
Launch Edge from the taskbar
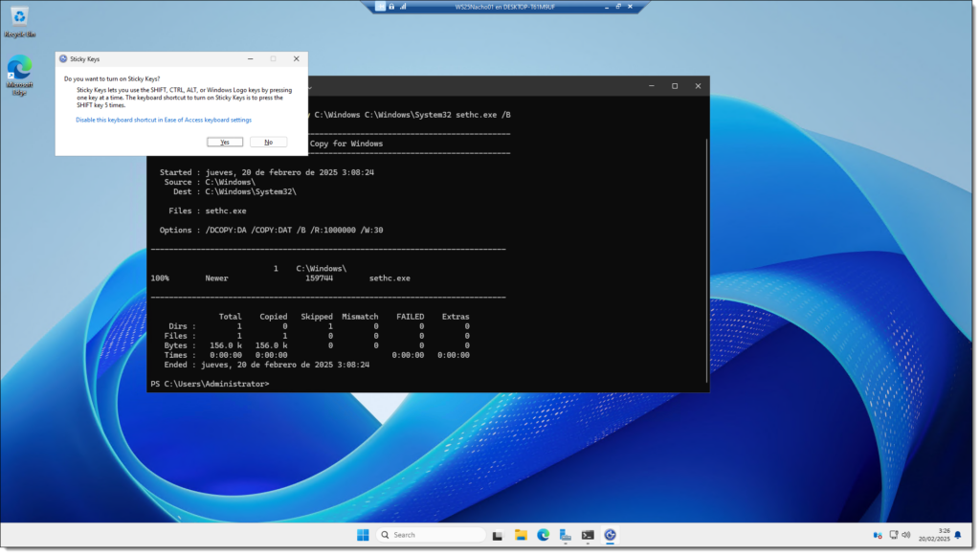544,536
